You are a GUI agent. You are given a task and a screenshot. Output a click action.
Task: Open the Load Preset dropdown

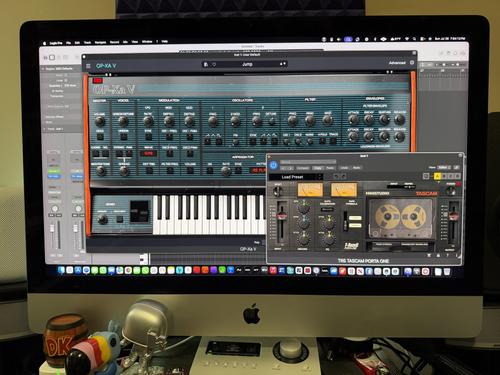pos(296,177)
